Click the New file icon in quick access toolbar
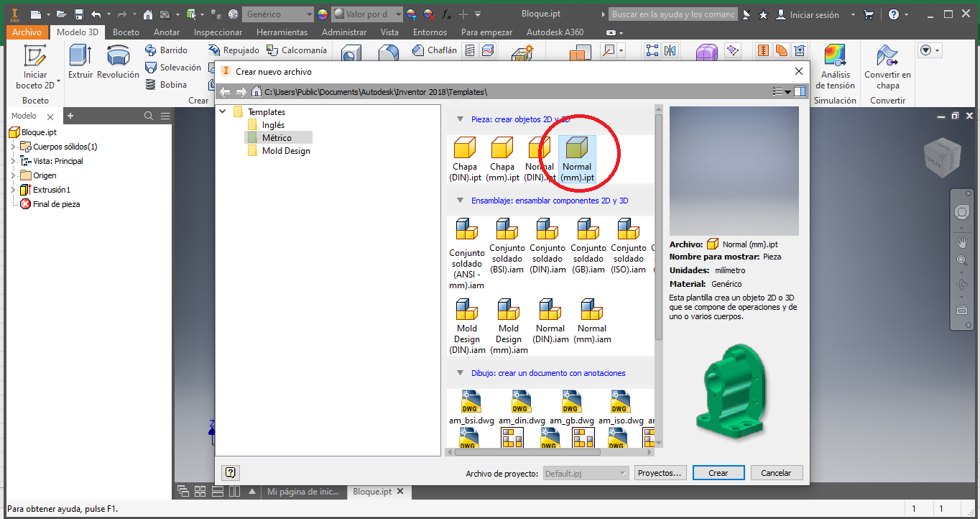 pos(36,14)
